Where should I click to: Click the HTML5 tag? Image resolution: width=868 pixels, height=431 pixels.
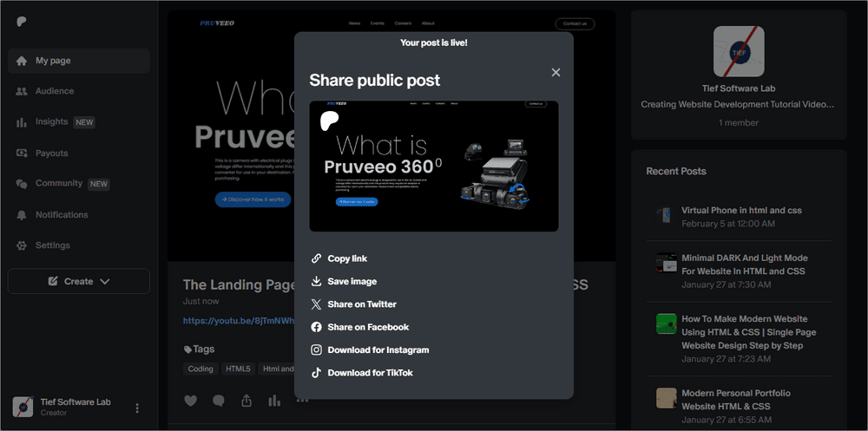click(x=238, y=369)
